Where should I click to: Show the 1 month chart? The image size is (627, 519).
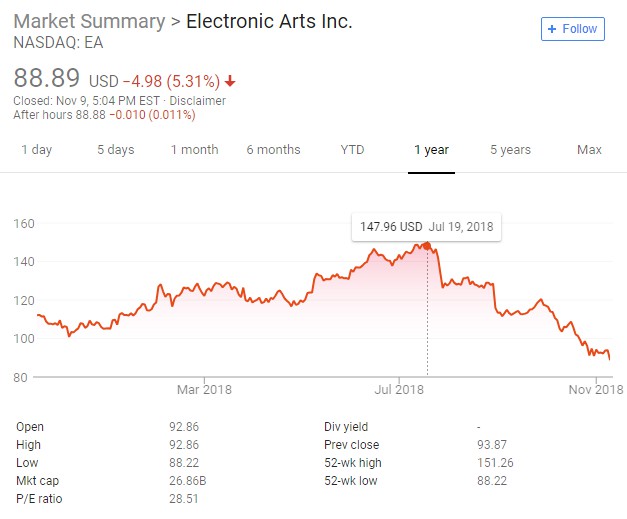point(194,150)
